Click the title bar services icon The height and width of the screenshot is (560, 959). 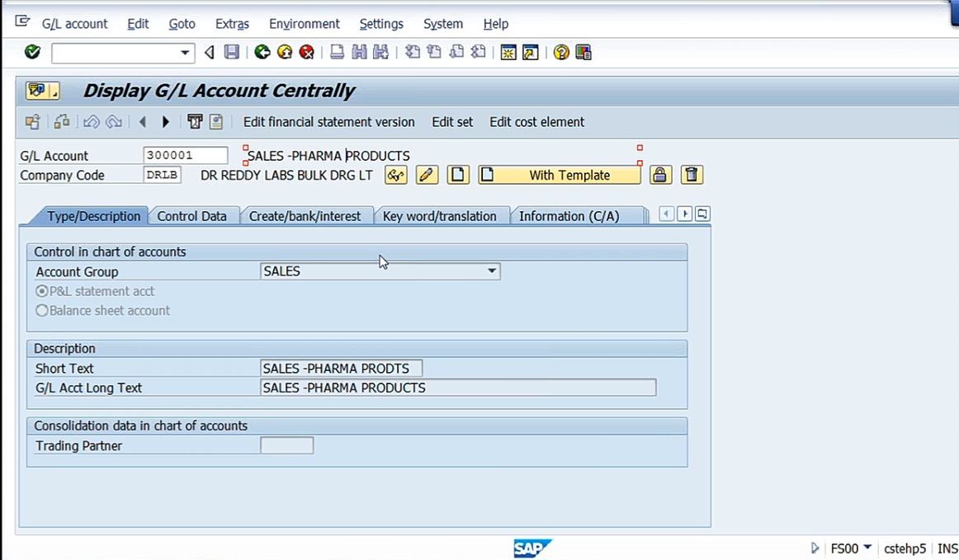click(42, 91)
